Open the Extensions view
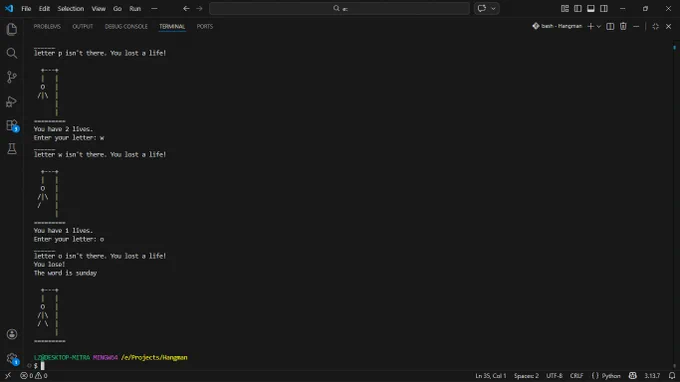Viewport: 680px width, 382px height. coord(12,126)
